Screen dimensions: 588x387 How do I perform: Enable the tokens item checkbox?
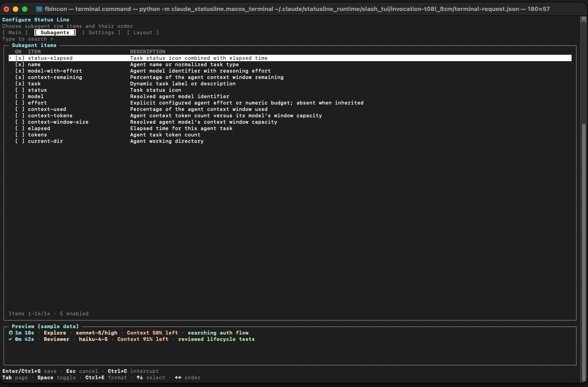[20, 135]
